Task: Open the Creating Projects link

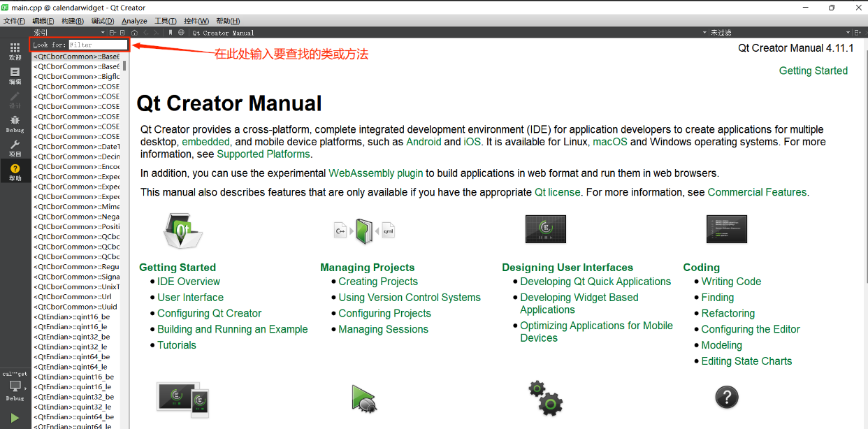Action: click(x=378, y=282)
